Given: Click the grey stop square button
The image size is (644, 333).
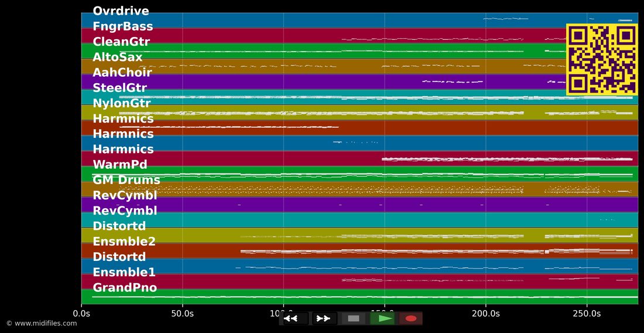Looking at the screenshot, I should pos(353,318).
